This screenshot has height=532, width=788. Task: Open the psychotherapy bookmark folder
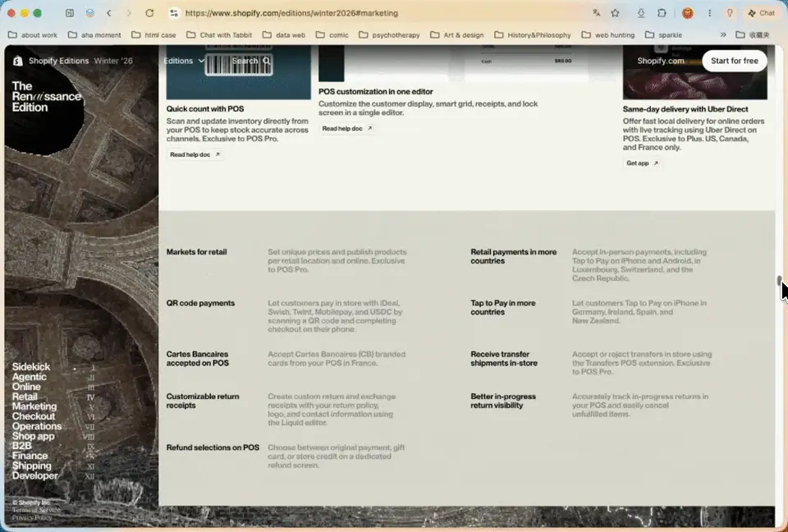tap(389, 34)
